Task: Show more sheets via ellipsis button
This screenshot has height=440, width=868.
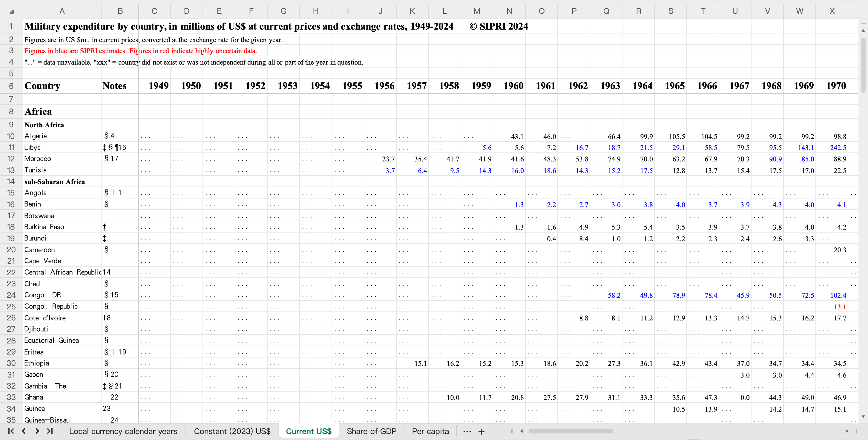Action: tap(467, 431)
